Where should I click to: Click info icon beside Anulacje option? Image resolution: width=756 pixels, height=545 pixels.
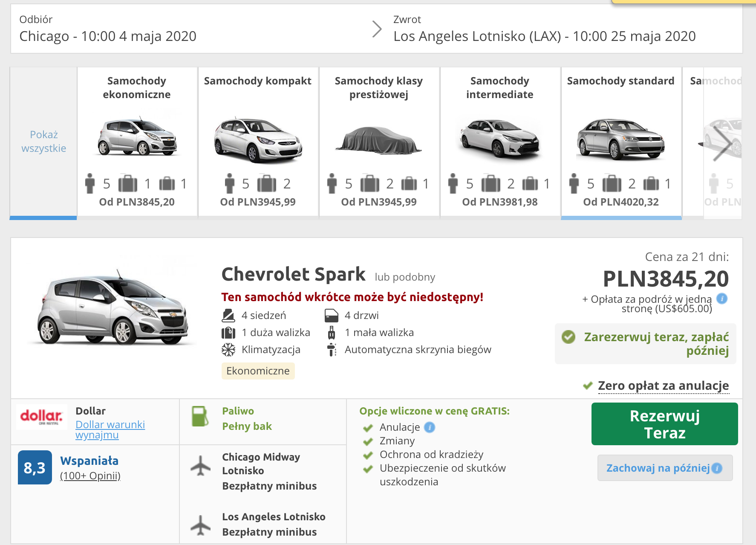coord(430,427)
